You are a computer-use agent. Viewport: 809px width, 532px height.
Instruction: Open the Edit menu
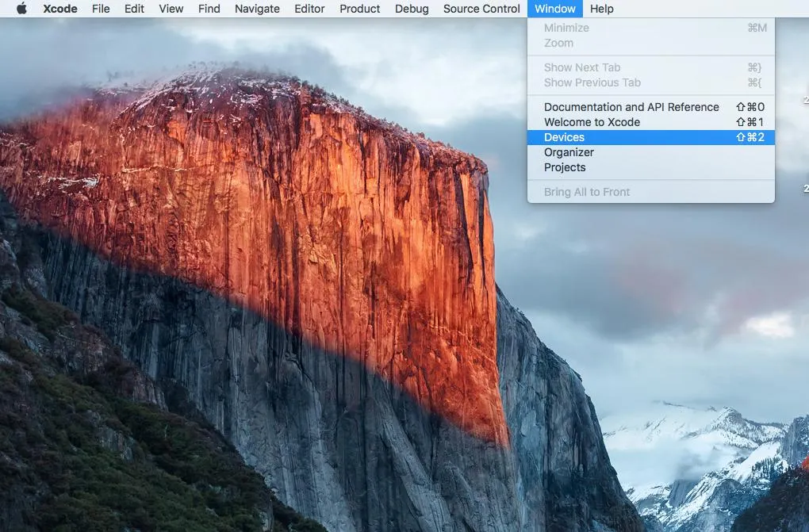[134, 9]
